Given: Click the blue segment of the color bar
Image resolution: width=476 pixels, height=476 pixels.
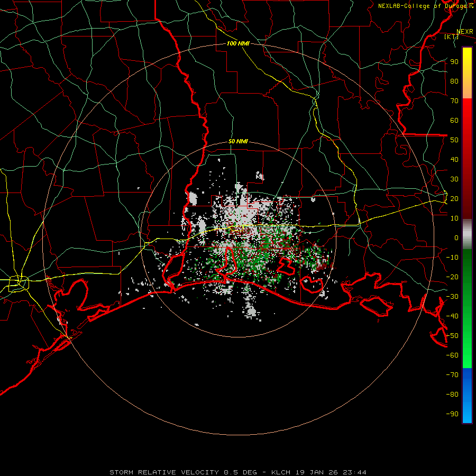Looking at the screenshot, I should coord(467,396).
